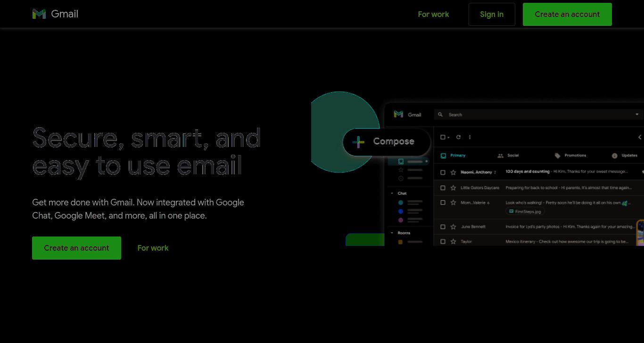Click Create an account below the tagline
Viewport: 644px width, 343px height.
[76, 248]
